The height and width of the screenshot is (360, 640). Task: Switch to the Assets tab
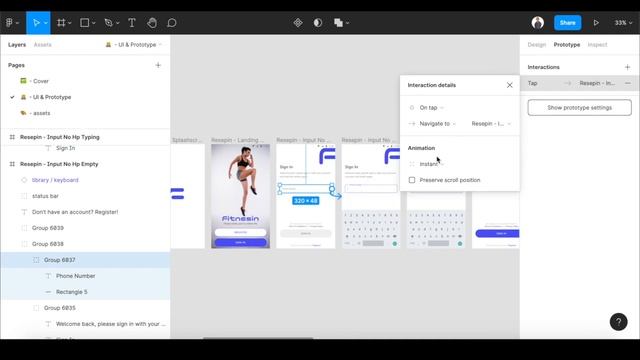42,44
